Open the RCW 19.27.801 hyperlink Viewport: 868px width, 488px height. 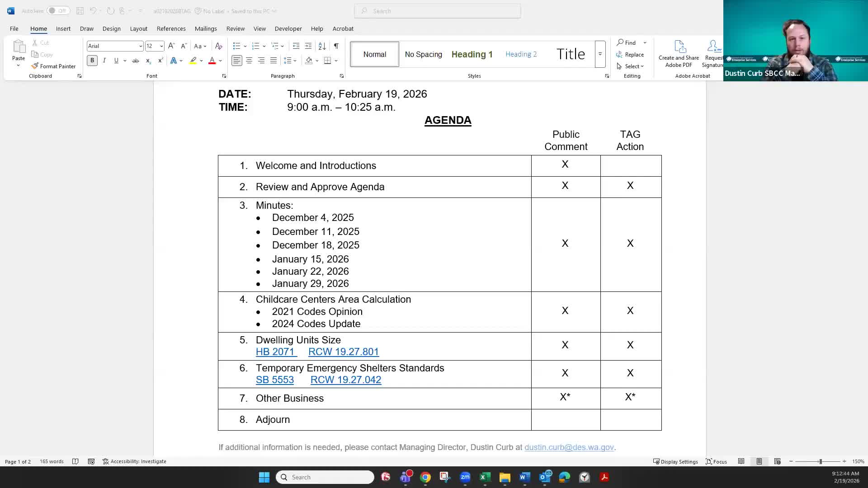point(344,352)
